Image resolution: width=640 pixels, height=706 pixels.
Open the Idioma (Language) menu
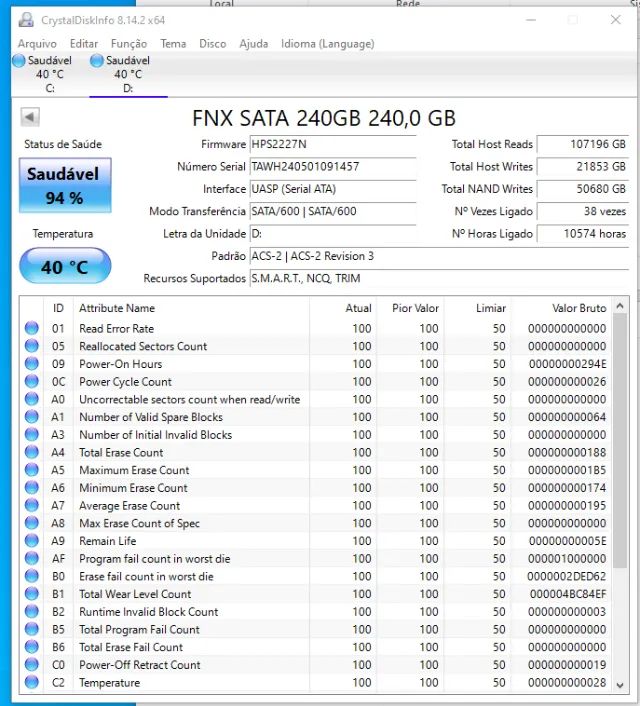[327, 44]
